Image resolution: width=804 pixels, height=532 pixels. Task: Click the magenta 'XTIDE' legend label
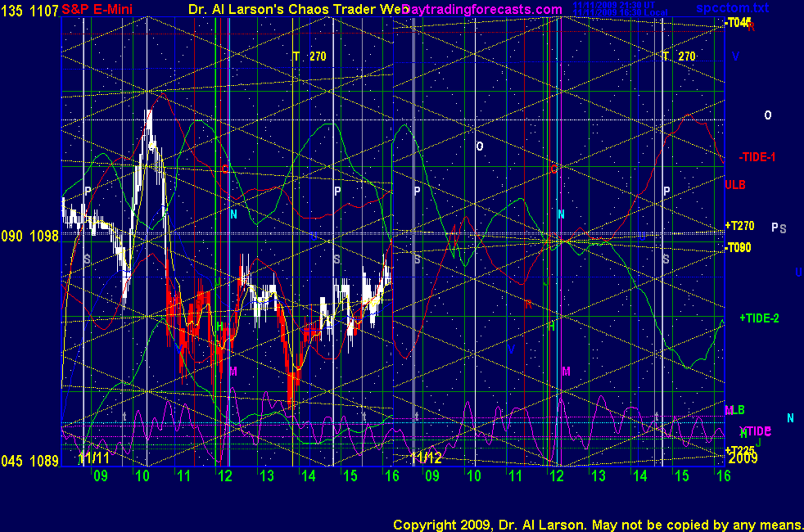point(756,431)
